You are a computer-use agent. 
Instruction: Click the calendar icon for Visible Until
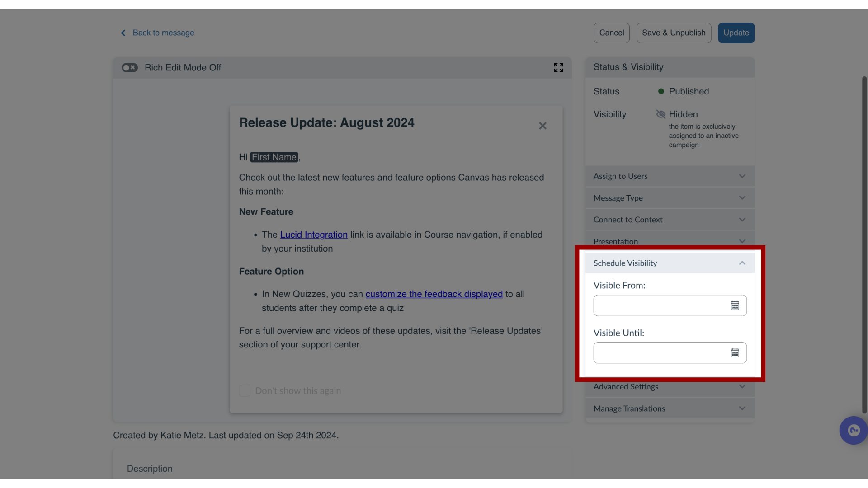point(735,353)
